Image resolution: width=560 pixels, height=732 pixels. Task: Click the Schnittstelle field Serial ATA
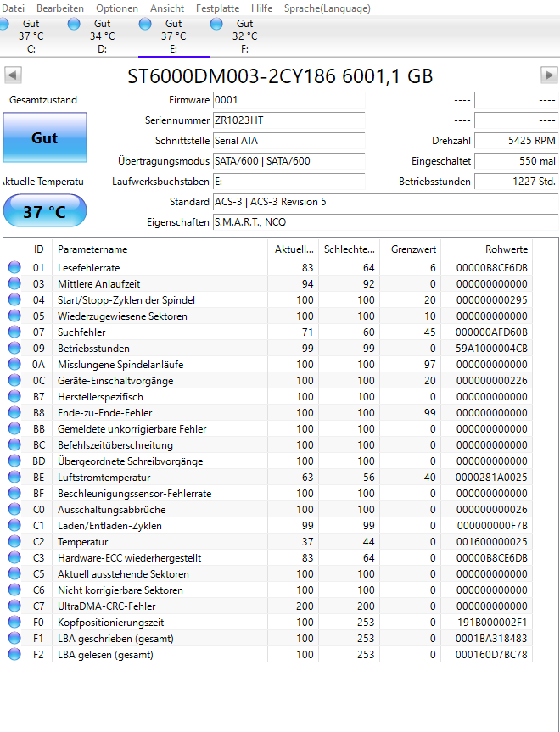point(288,141)
